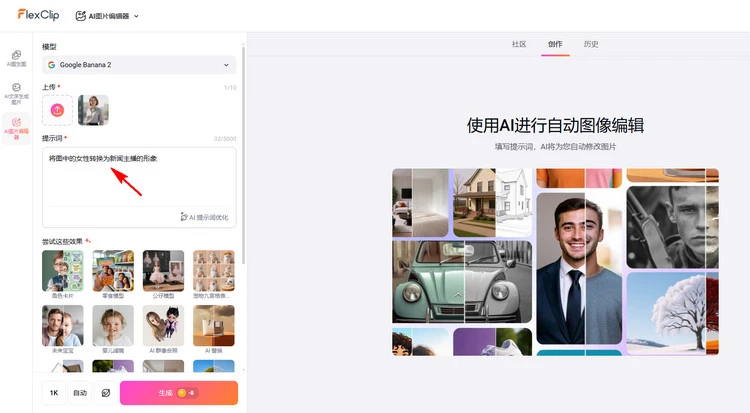Click the AI提示词优化 wand icon
Screen dimensions: 750x413
tap(184, 217)
